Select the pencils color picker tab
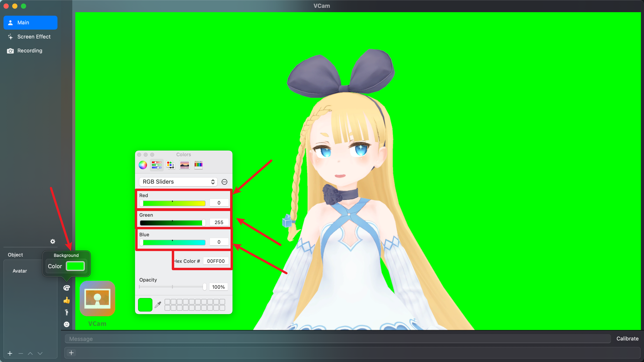This screenshot has height=362, width=644. (x=199, y=165)
